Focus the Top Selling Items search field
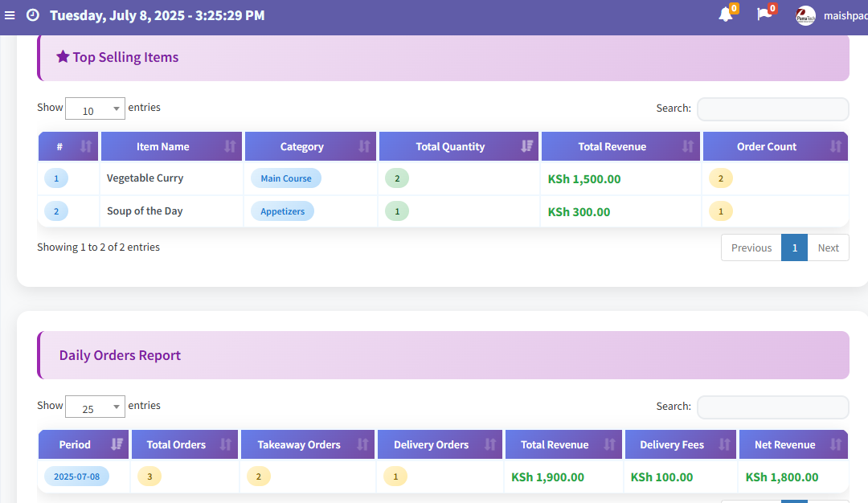 point(772,108)
